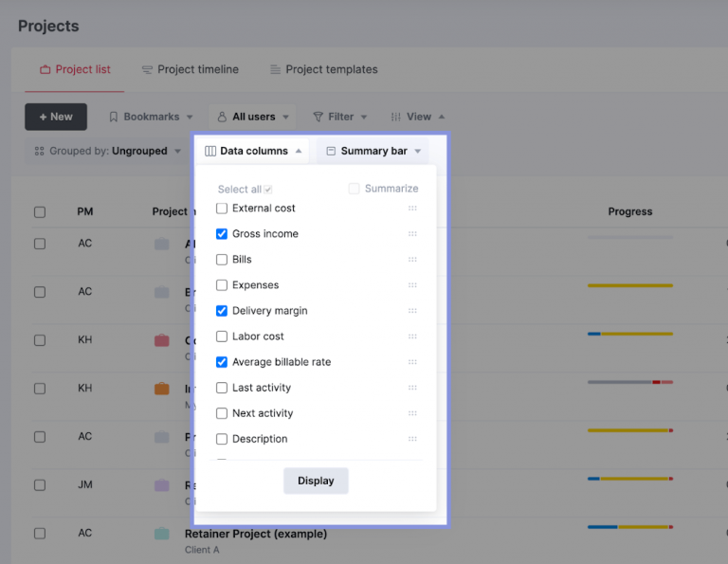Click drag handle icon beside Delivery margin
The image size is (728, 564).
point(412,311)
